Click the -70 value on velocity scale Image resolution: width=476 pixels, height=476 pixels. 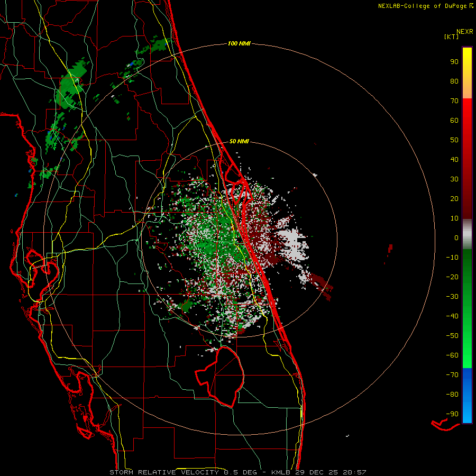point(452,375)
